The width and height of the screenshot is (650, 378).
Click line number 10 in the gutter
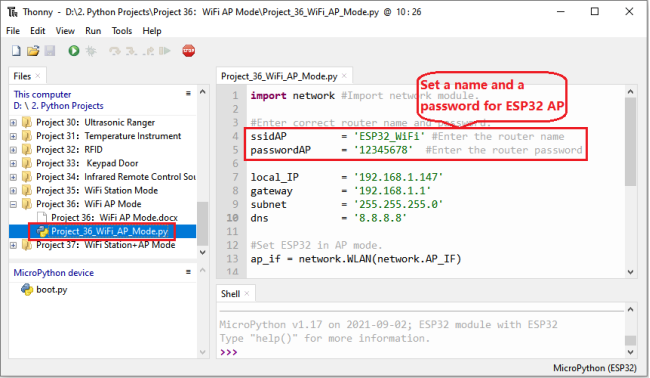coord(233,218)
